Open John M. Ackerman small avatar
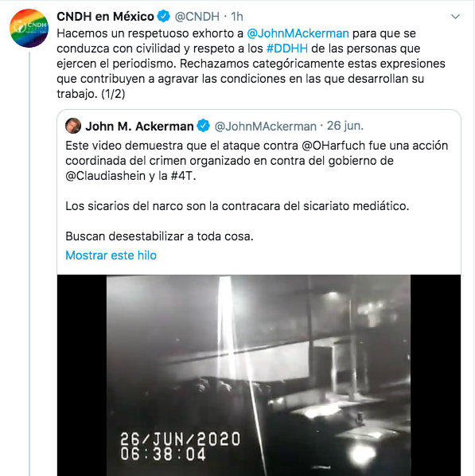 [73, 126]
